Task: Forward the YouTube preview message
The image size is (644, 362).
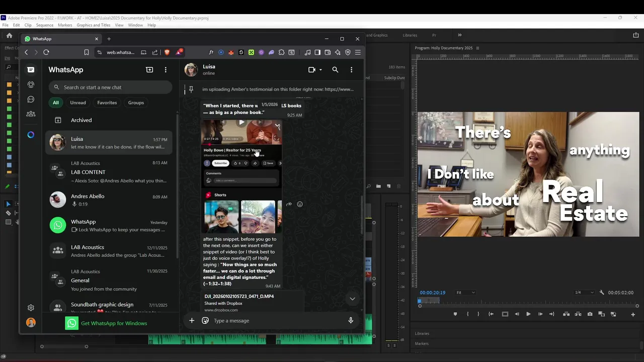Action: [x=289, y=204]
